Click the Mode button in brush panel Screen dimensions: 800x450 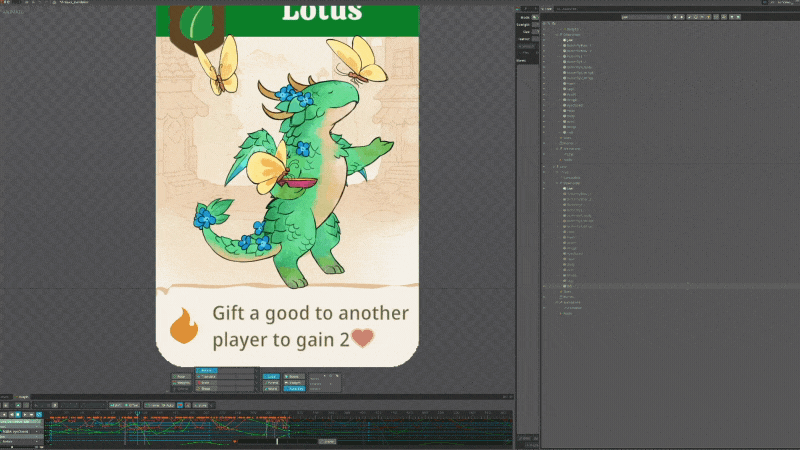[x=535, y=17]
